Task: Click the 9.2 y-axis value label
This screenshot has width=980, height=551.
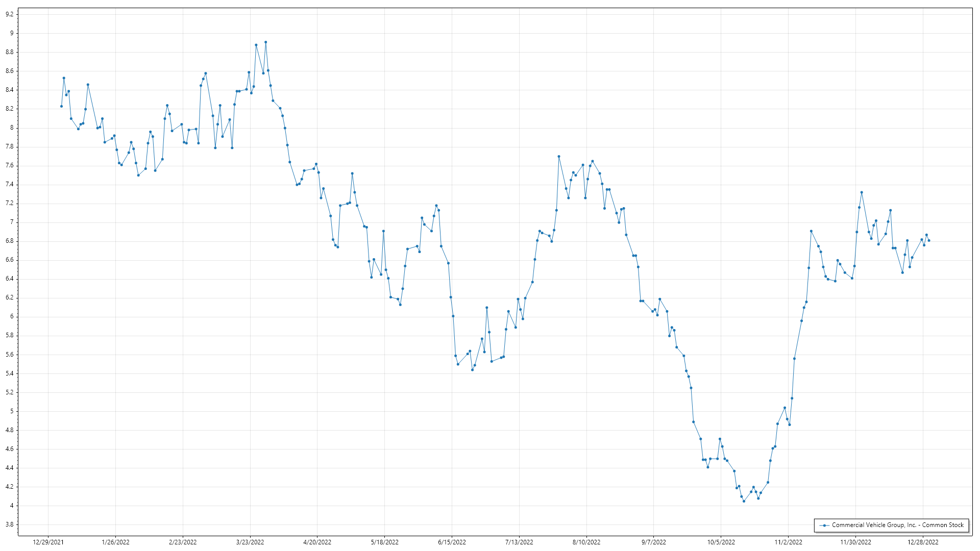Action: pos(10,14)
